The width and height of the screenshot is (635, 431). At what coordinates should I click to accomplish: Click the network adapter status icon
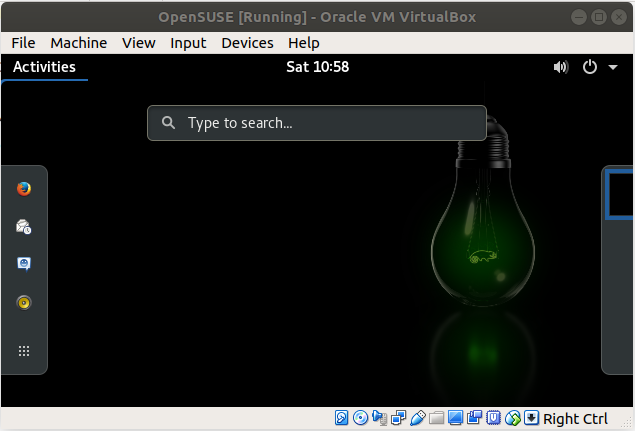click(x=398, y=418)
